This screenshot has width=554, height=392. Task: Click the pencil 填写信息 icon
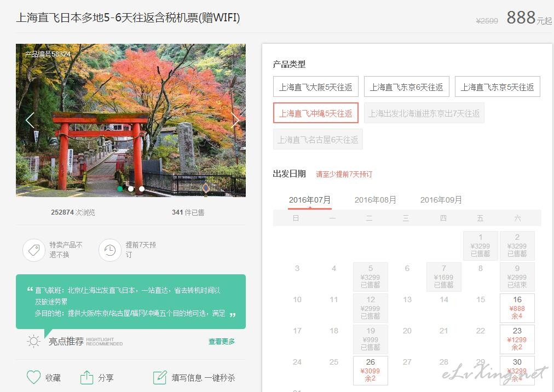[x=160, y=377]
